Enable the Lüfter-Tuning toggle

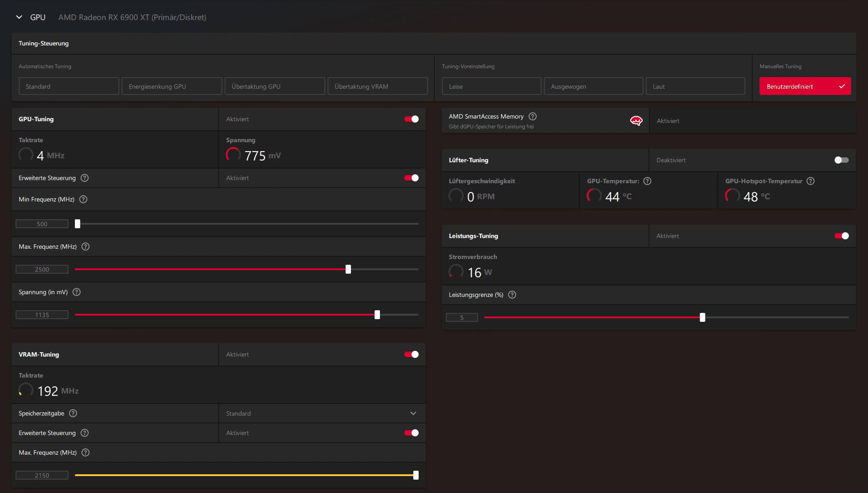tap(841, 160)
